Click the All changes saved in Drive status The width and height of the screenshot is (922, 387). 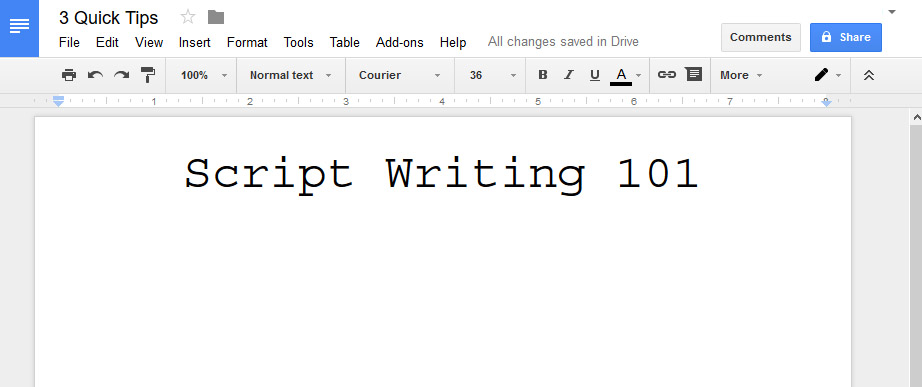click(x=563, y=42)
